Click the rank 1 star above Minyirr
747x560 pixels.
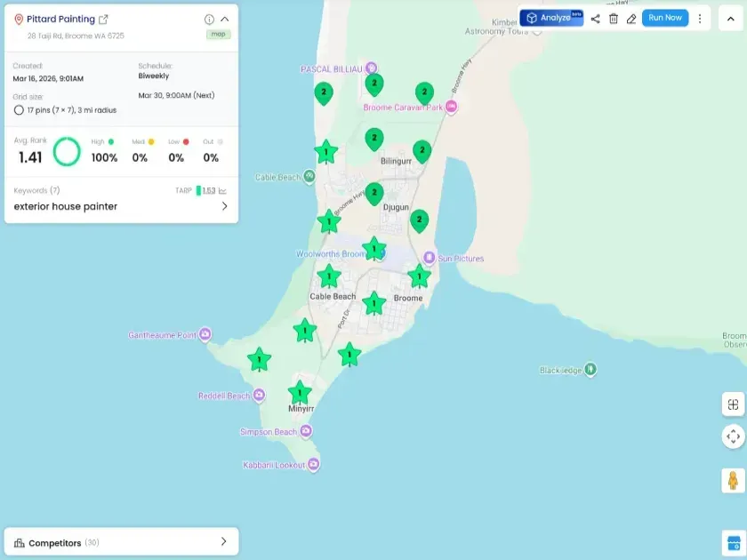tap(300, 393)
